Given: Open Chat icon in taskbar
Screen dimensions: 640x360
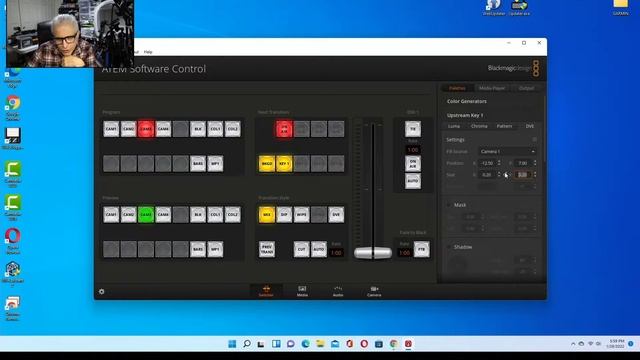Looking at the screenshot, I should coord(291,344).
